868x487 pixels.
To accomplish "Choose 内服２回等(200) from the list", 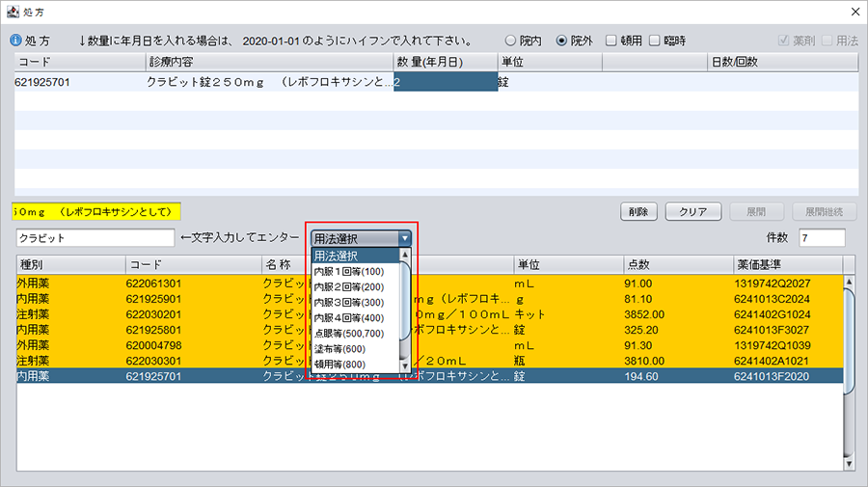I will tap(355, 287).
